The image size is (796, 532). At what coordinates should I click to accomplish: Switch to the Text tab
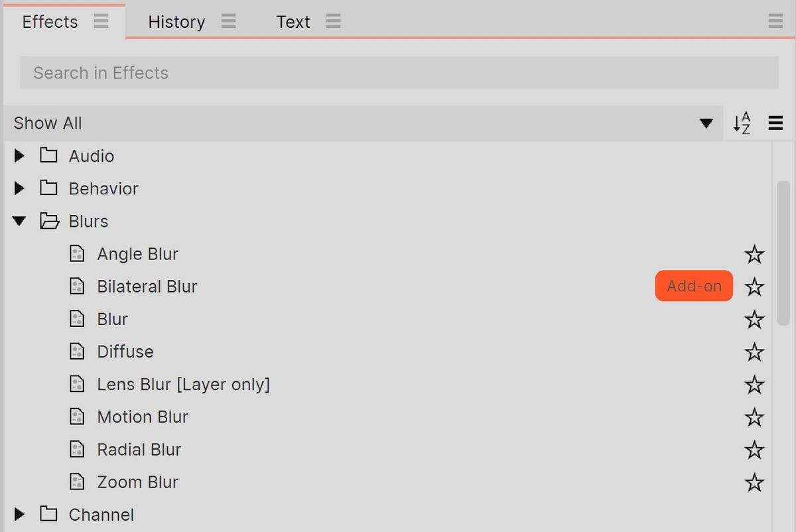pyautogui.click(x=293, y=22)
